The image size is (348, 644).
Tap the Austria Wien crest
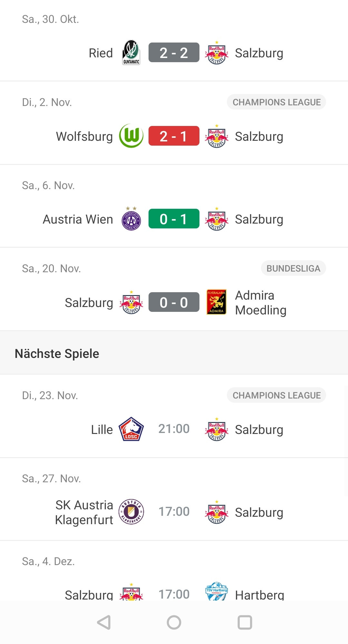(x=131, y=219)
